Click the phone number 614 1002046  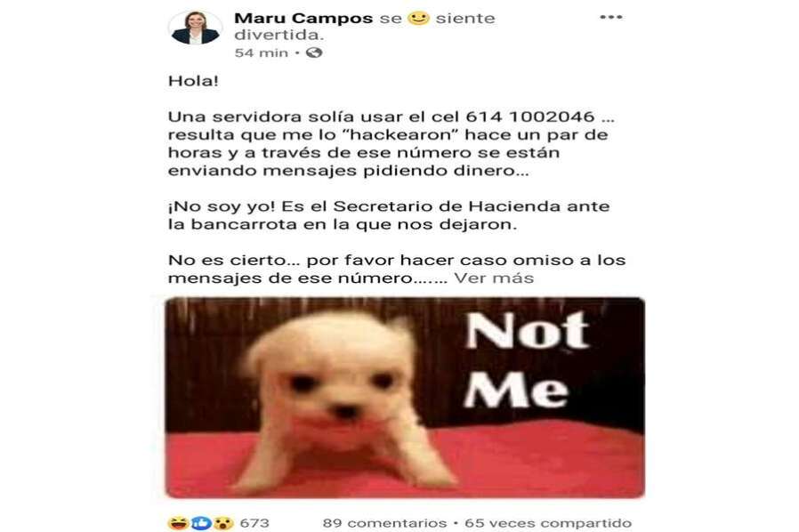[x=530, y=117]
